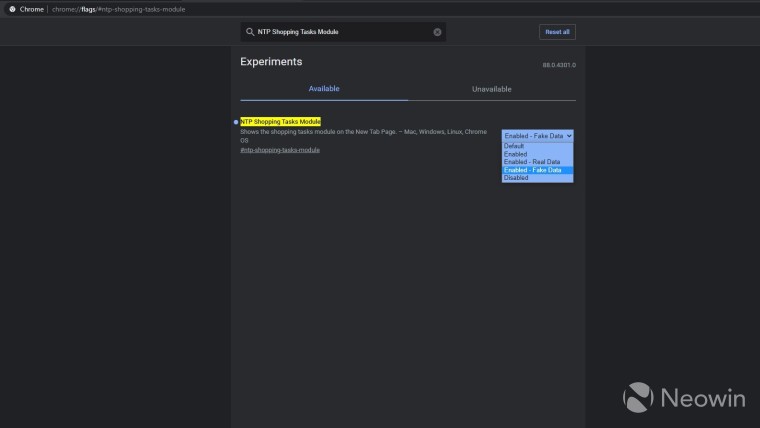The height and width of the screenshot is (428, 760).
Task: Switch to the Unavailable tab
Action: point(491,89)
